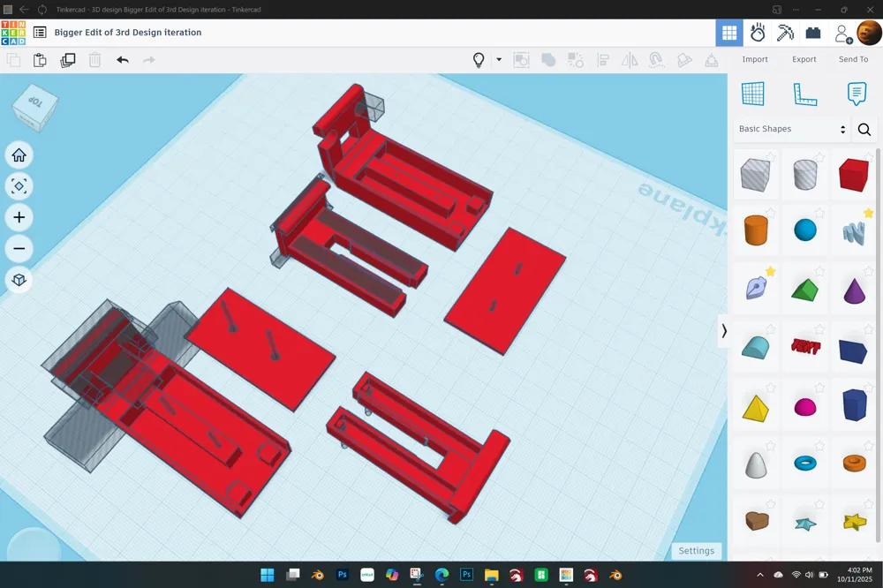Select the red Box shape
The height and width of the screenshot is (588, 883).
click(854, 175)
